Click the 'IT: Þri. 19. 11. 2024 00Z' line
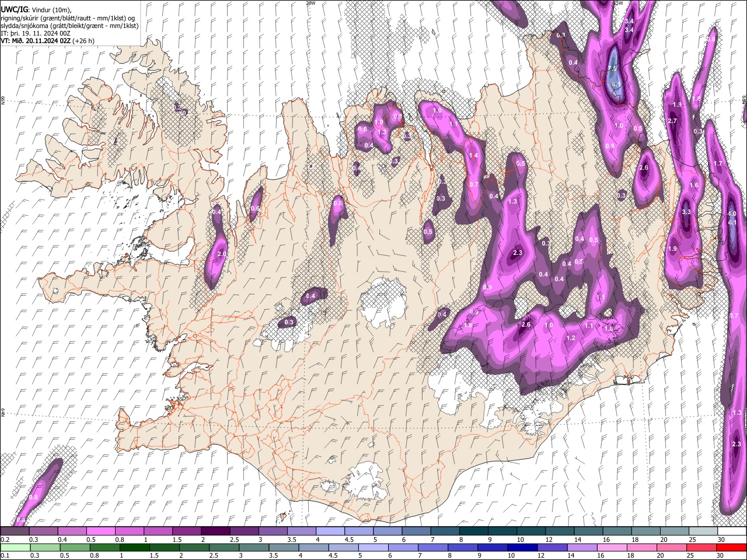Image resolution: width=747 pixels, height=560 pixels. (36, 33)
